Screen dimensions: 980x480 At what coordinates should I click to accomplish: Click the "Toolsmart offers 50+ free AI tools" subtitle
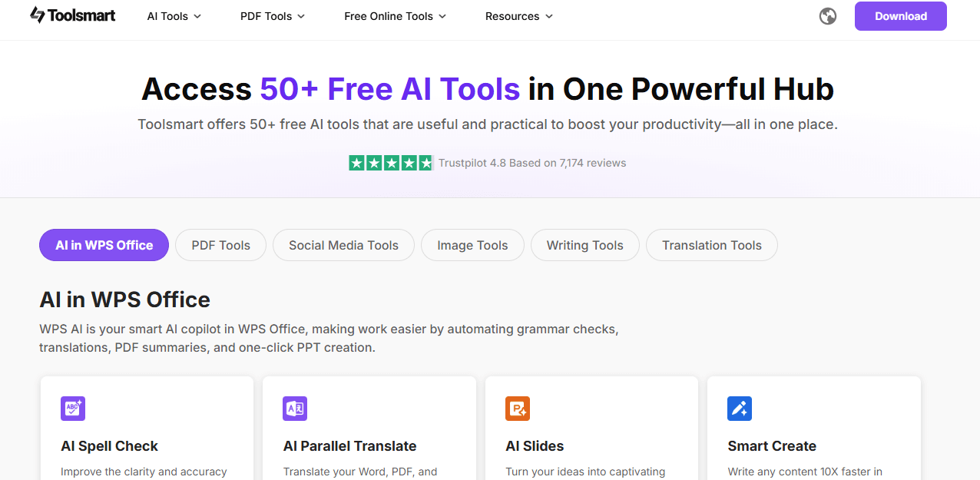click(488, 124)
